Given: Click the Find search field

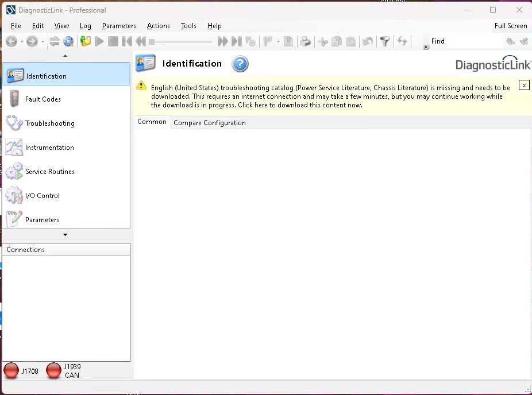Looking at the screenshot, I should [x=465, y=41].
